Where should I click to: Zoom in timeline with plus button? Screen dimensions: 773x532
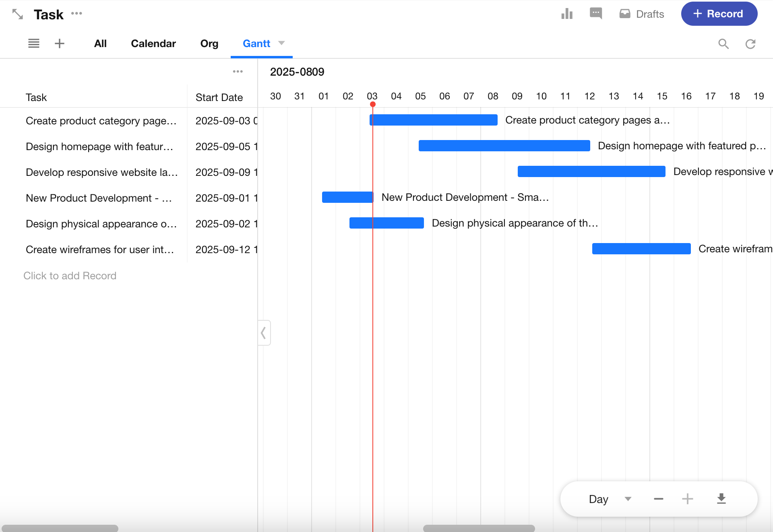point(688,499)
